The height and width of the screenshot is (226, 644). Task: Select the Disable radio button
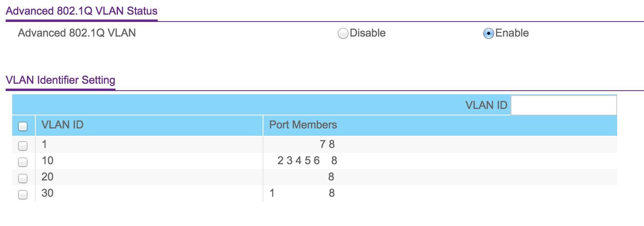(x=343, y=33)
